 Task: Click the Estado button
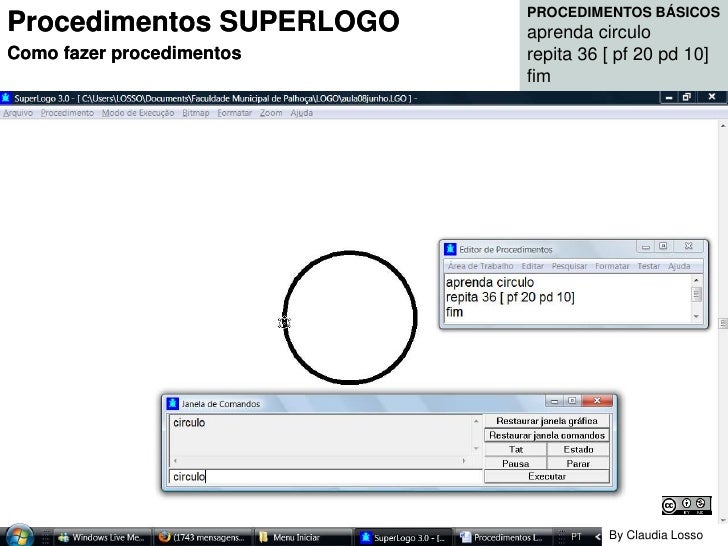point(578,449)
